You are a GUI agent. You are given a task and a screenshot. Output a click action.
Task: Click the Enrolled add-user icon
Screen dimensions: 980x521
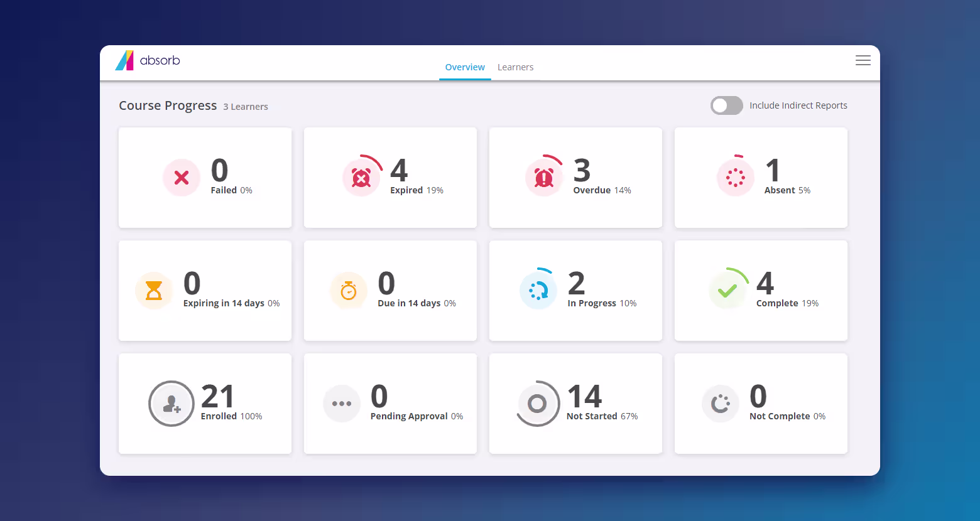(171, 404)
